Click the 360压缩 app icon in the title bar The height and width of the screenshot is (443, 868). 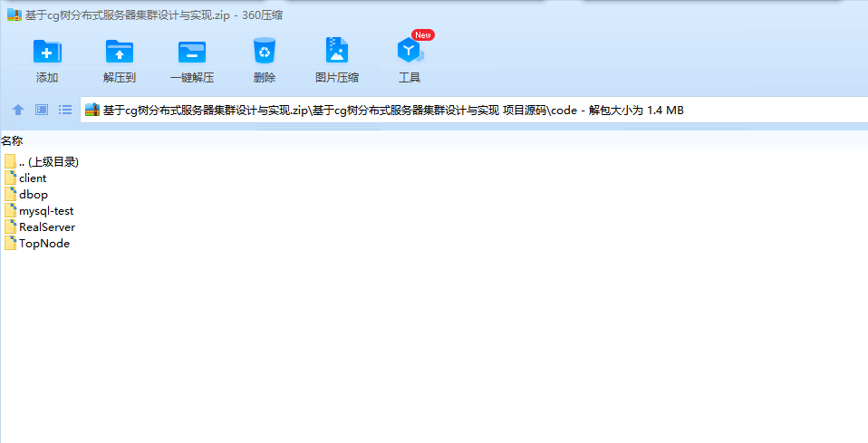14,15
